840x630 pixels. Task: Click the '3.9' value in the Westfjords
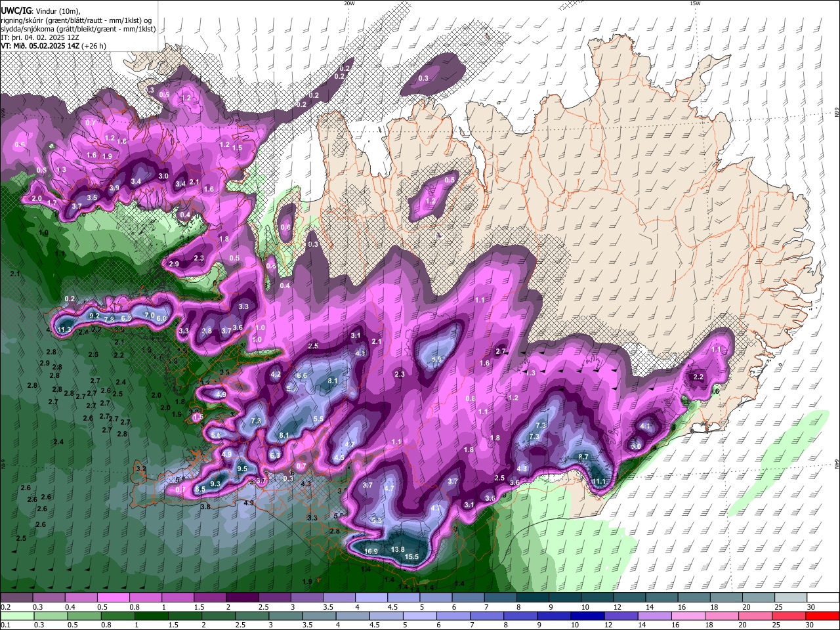tap(114, 188)
